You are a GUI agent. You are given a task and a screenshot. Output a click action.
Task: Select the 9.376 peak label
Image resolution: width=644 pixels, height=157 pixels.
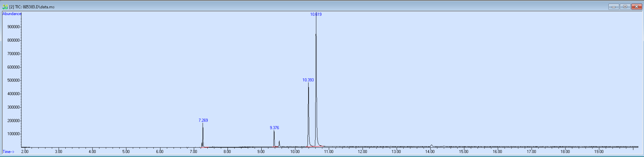pos(274,128)
